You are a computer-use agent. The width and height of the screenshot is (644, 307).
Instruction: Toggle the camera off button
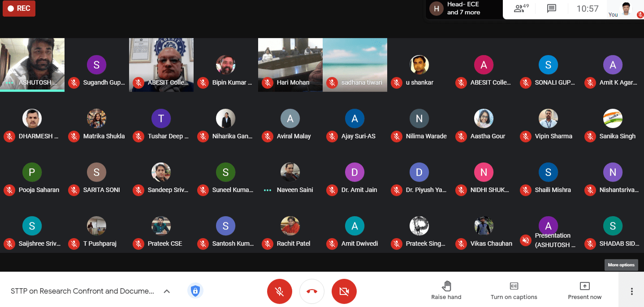pos(344,291)
